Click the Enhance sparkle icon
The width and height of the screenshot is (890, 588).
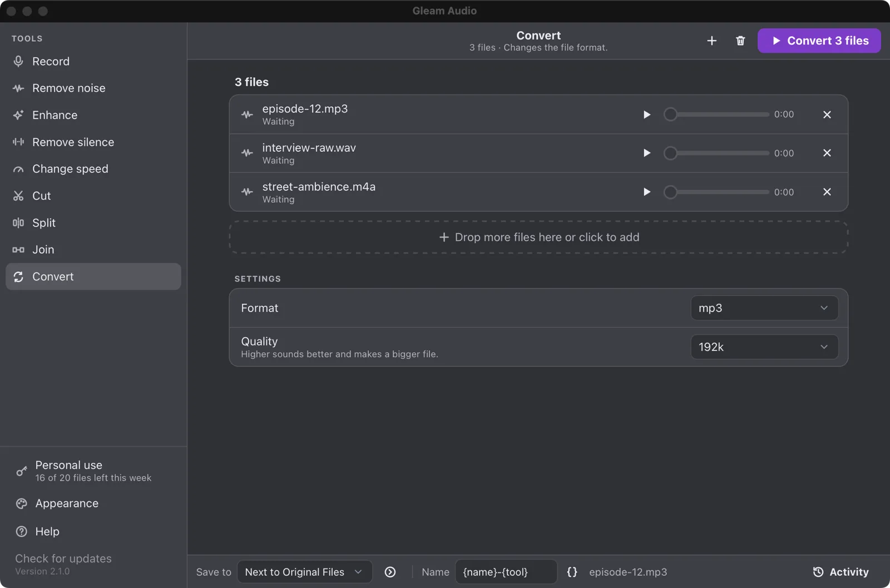click(18, 115)
